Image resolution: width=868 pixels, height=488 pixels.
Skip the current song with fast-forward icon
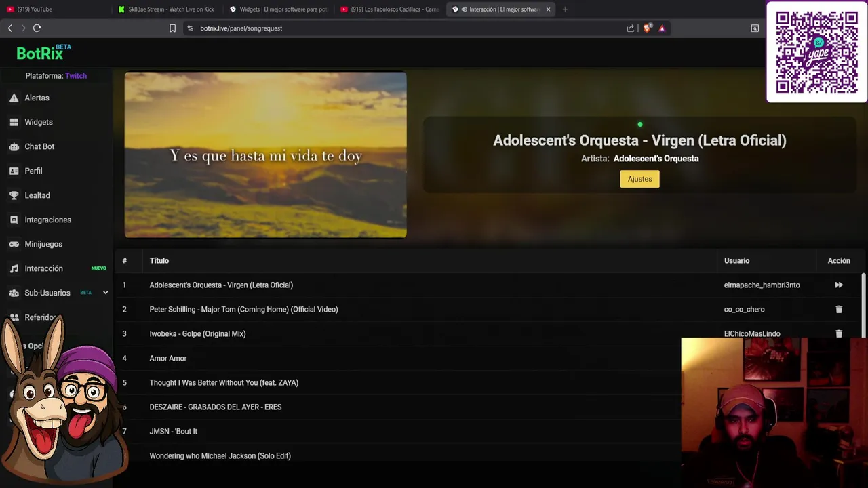coord(839,285)
